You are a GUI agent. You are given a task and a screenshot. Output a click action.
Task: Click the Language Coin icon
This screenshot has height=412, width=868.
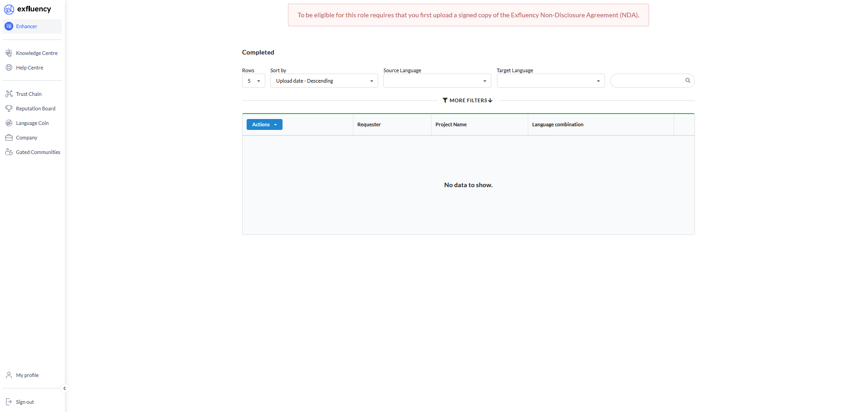pos(9,123)
